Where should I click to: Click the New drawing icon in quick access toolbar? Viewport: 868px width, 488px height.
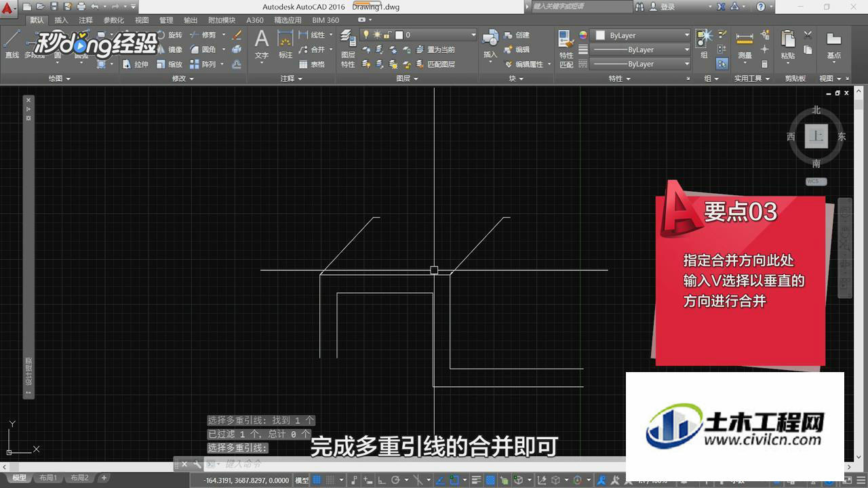27,6
